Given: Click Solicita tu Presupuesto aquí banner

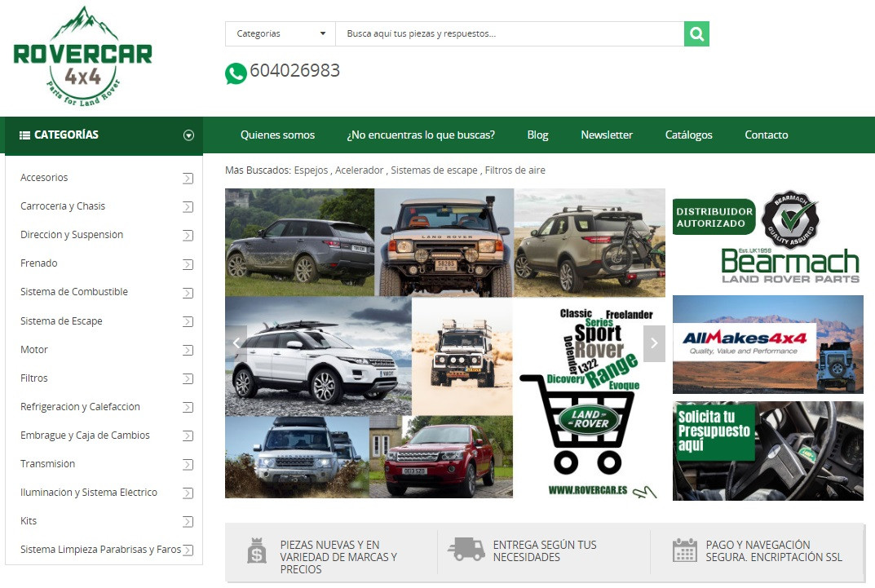Looking at the screenshot, I should pos(768,451).
